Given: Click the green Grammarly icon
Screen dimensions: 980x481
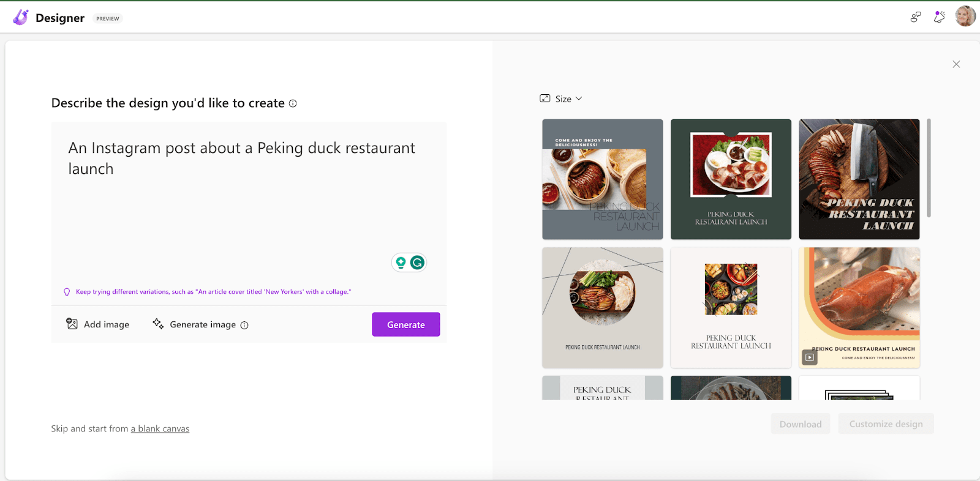Looking at the screenshot, I should coord(418,263).
